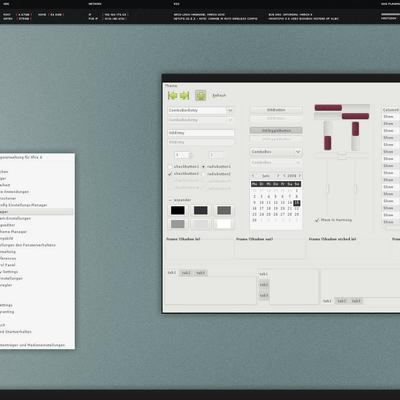This screenshot has width=400, height=400.
Task: Select day 1 of Juni in calendar
Action: click(297, 191)
